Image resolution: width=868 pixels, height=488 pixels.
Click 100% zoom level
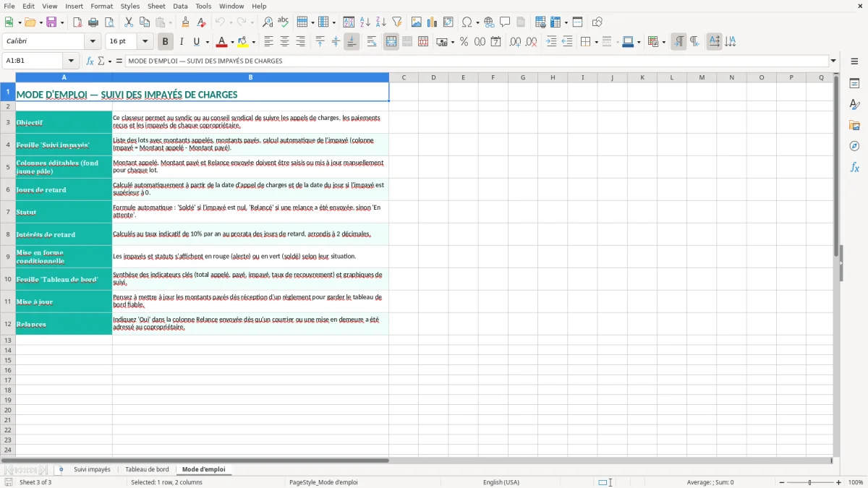pyautogui.click(x=856, y=482)
